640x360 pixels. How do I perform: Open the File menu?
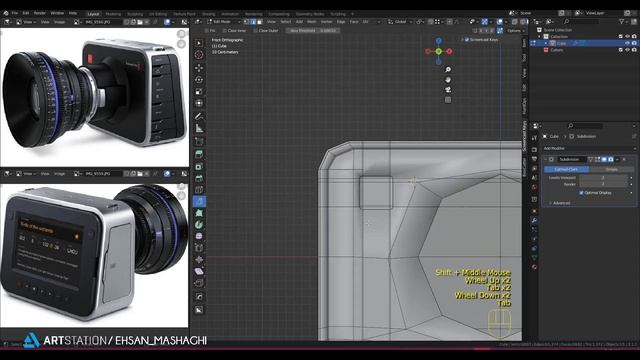click(x=15, y=13)
